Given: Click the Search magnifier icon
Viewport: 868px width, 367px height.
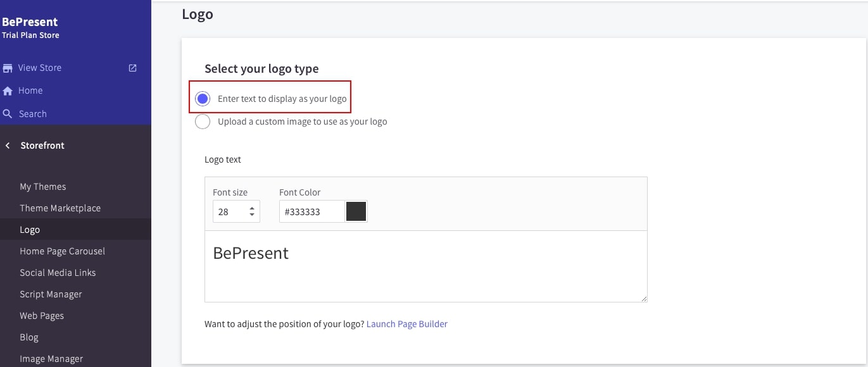Looking at the screenshot, I should pyautogui.click(x=8, y=114).
